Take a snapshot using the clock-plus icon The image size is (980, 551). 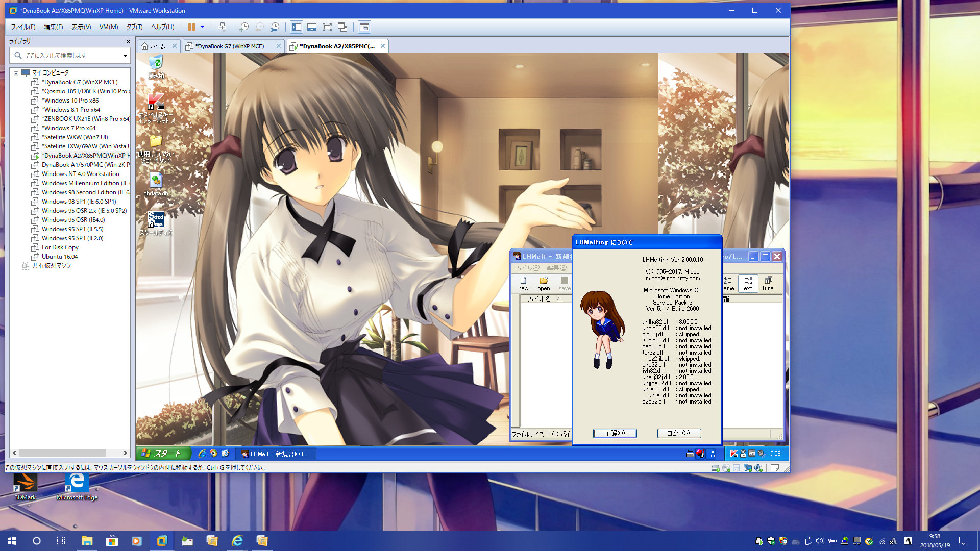[x=244, y=27]
